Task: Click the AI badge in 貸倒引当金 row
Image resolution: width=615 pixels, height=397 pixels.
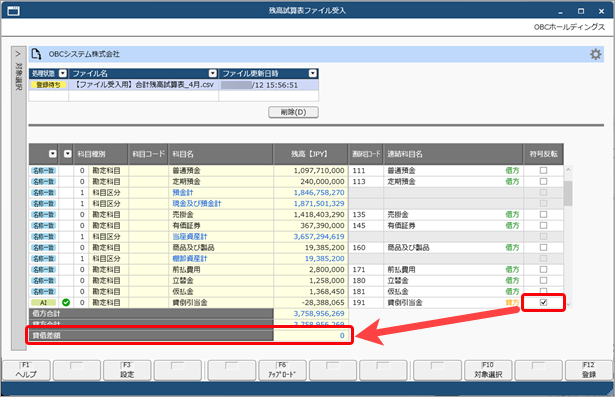Action: point(43,302)
